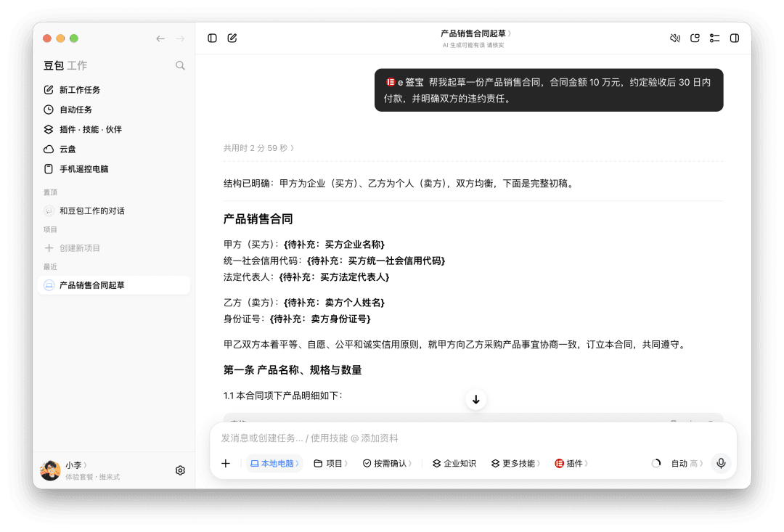784x532 pixels.
Task: Toggle the muted speaker icon
Action: coord(675,38)
